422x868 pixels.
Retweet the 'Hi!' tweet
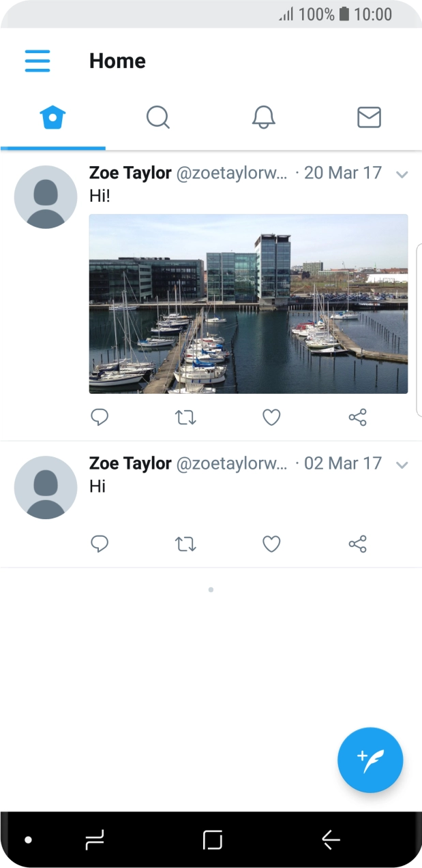tap(185, 416)
